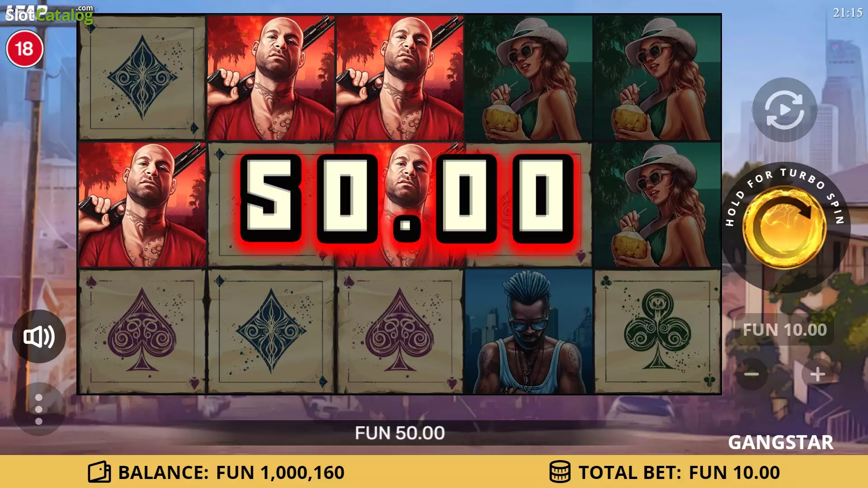868x488 pixels.
Task: Click the 18 age restriction badge
Action: (24, 49)
